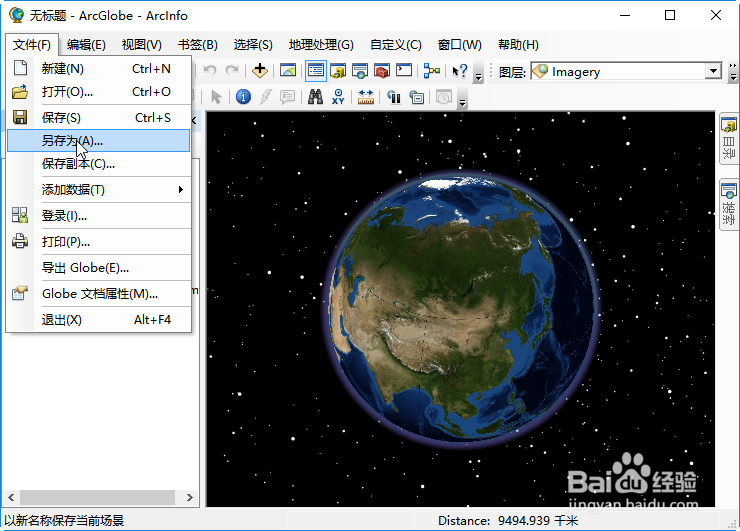Expand the Tools toolbar overflow options arrow

(x=463, y=103)
